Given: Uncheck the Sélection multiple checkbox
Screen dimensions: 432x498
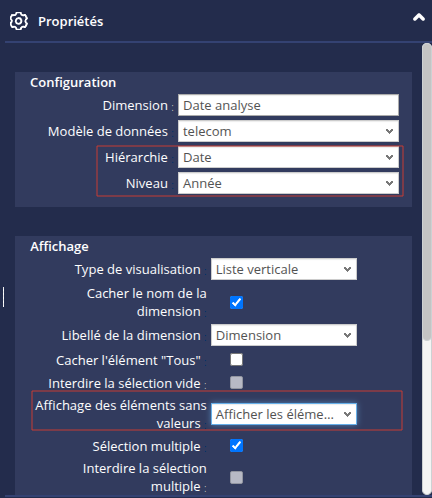Looking at the screenshot, I should [236, 446].
